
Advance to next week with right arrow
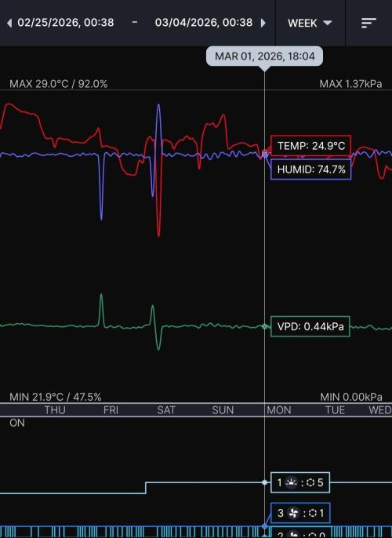263,23
